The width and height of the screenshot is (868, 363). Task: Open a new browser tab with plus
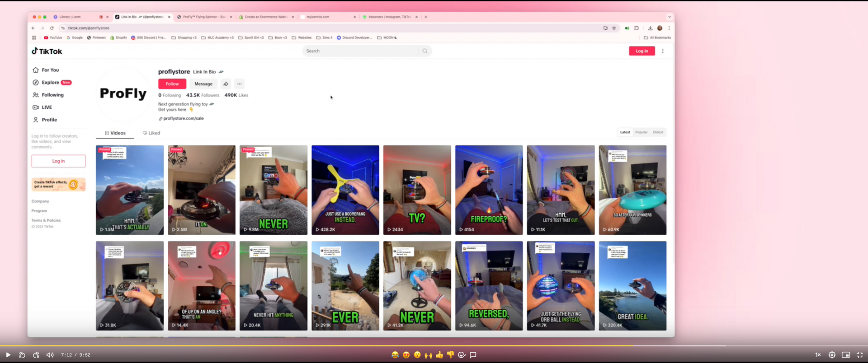tap(426, 17)
